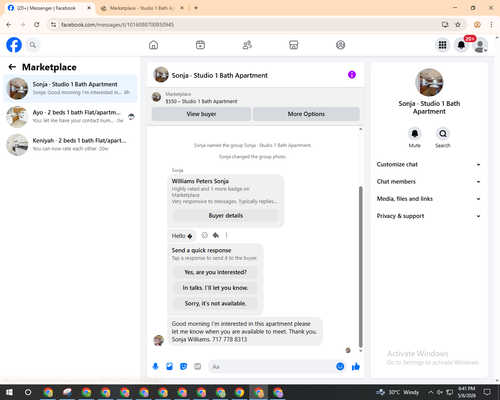Open the site information icon in address bar
This screenshot has width=500, height=400.
click(54, 25)
